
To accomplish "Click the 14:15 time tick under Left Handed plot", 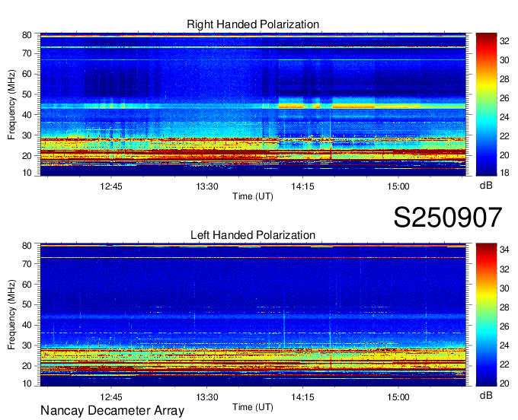I will pyautogui.click(x=302, y=397).
